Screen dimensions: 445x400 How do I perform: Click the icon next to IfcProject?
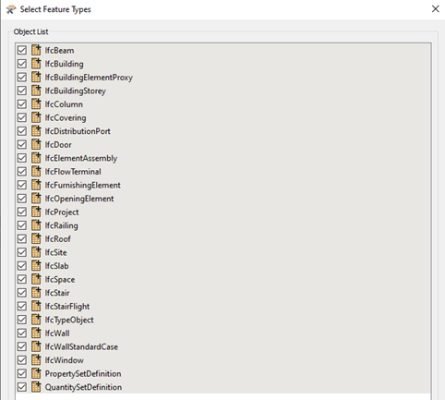[x=36, y=212]
